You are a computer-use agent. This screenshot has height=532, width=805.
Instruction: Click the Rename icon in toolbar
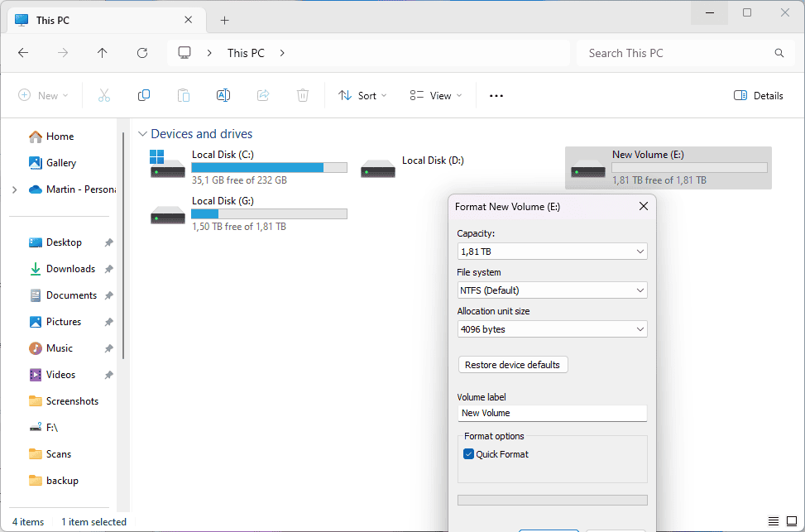pos(223,95)
